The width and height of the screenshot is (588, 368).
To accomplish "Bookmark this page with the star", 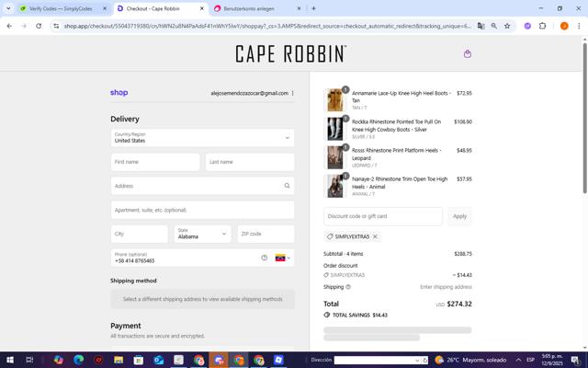I will [507, 26].
